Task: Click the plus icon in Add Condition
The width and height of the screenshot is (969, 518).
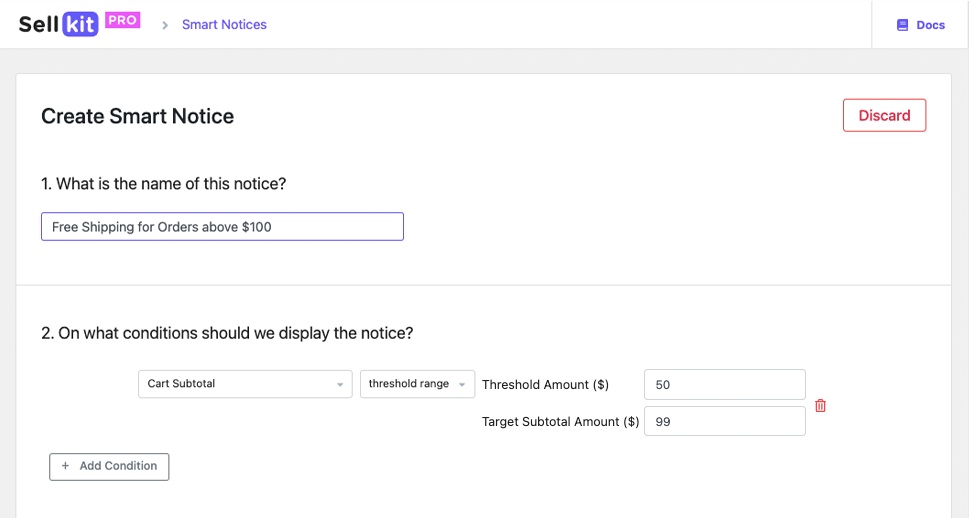Action: pyautogui.click(x=66, y=466)
